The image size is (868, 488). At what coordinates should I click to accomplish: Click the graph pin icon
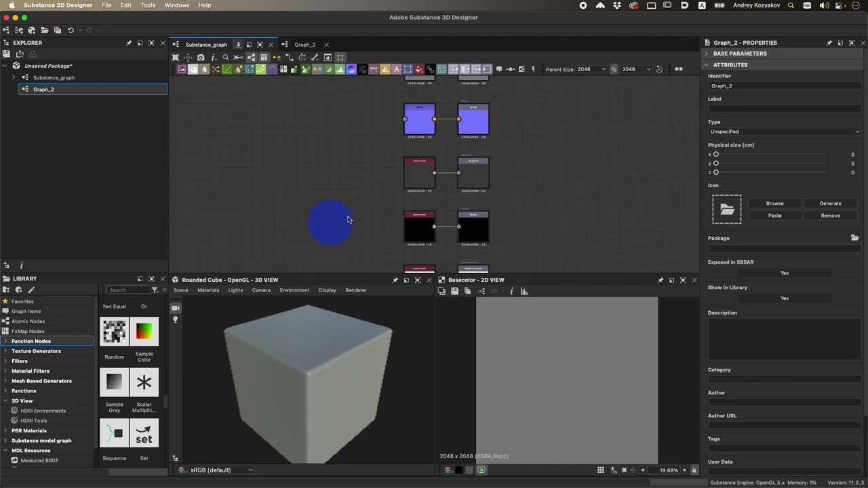point(533,69)
